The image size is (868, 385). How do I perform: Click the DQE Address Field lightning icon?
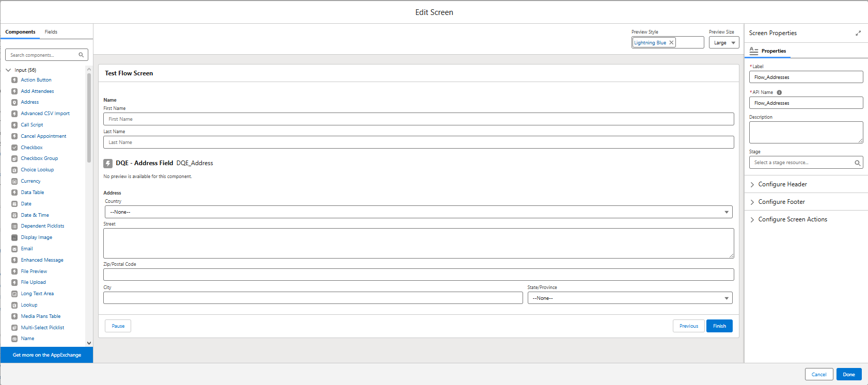108,163
